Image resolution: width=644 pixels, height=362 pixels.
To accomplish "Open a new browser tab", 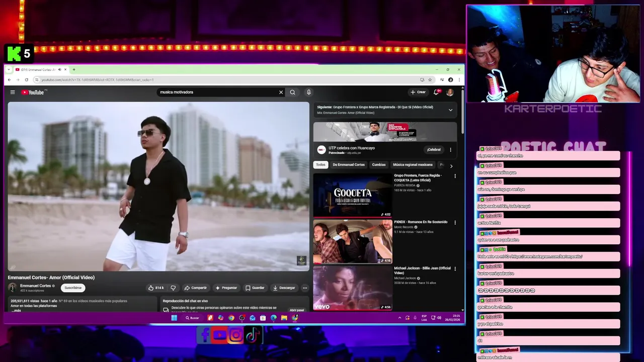I will click(73, 69).
